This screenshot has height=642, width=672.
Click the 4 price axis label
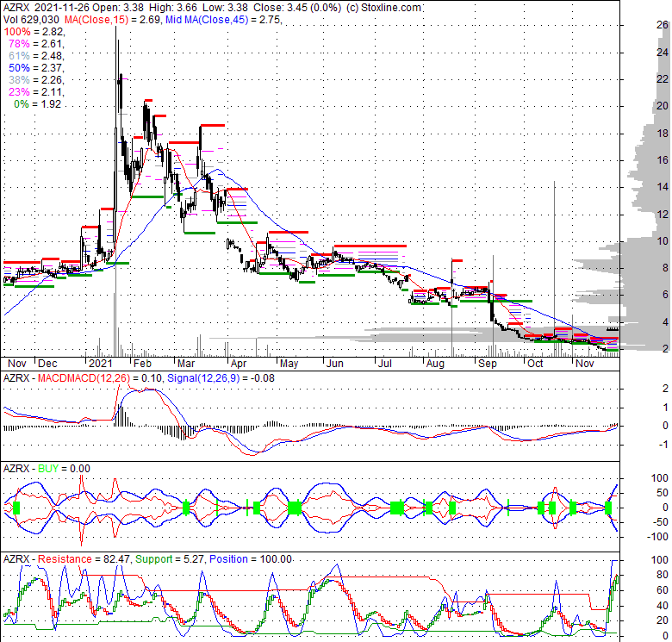click(665, 322)
